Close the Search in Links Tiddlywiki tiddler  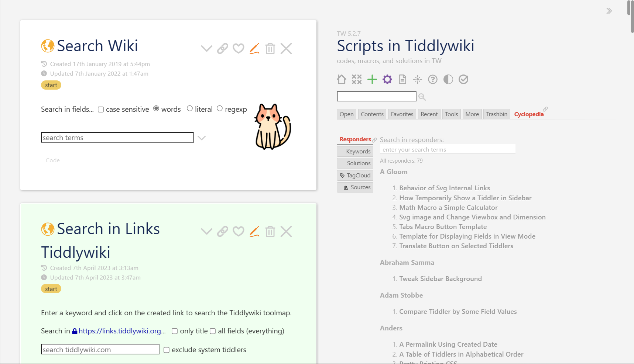pyautogui.click(x=286, y=231)
